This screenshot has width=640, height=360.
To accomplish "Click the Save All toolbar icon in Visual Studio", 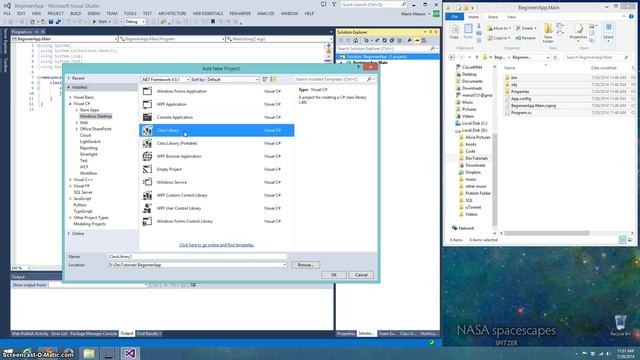I will click(x=58, y=22).
